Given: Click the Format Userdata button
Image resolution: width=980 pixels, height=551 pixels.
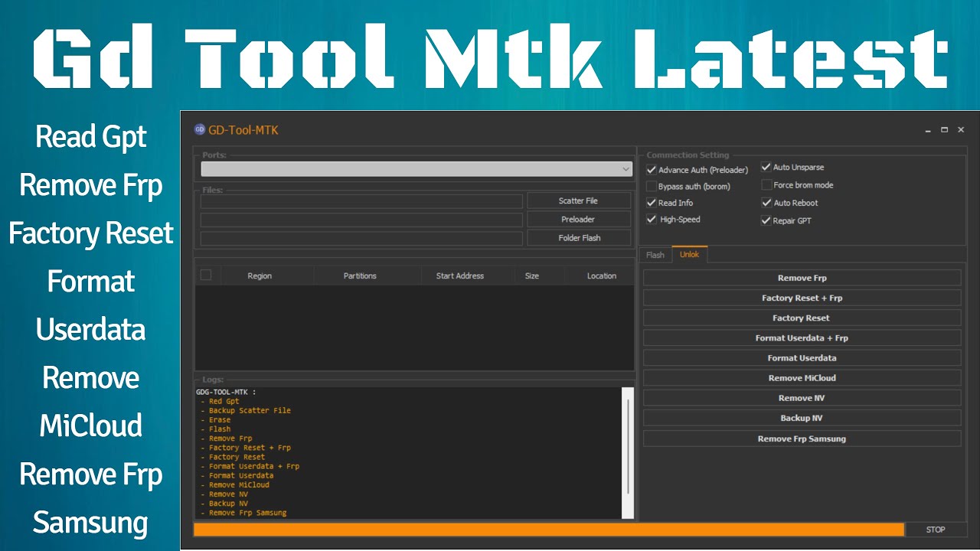Looking at the screenshot, I should tap(802, 357).
